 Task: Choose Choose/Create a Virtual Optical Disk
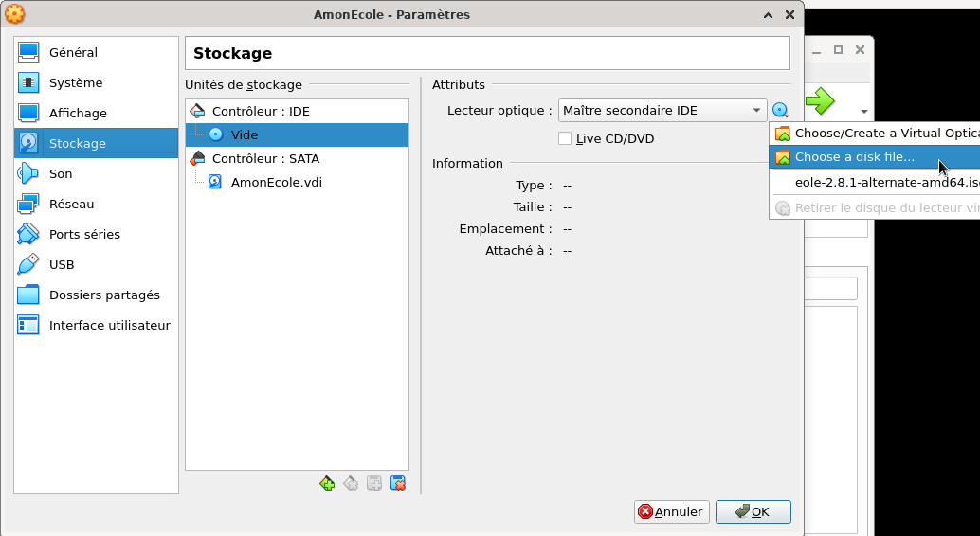click(875, 134)
